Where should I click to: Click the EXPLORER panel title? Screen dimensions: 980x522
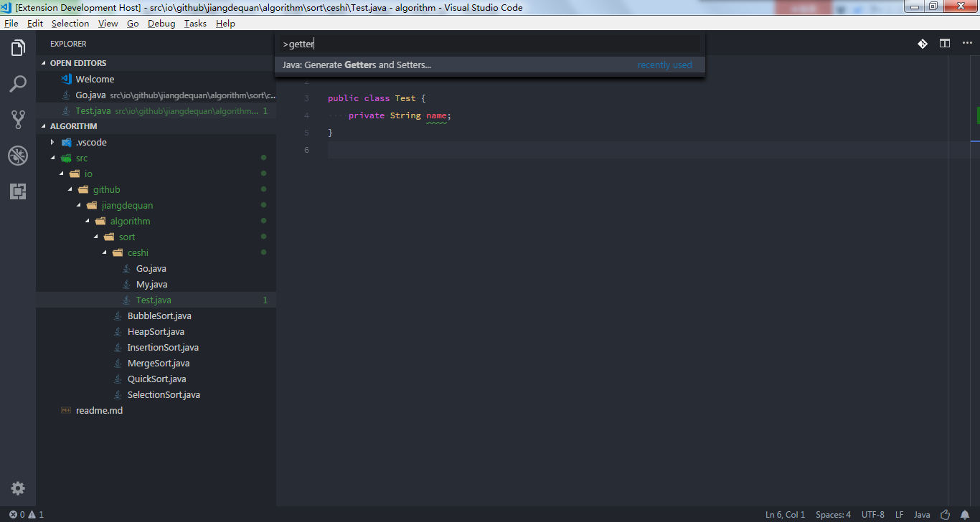point(68,44)
